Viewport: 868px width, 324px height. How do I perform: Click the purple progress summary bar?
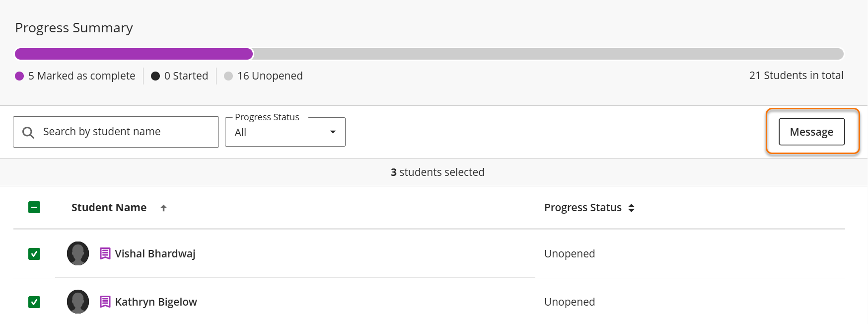tap(134, 53)
